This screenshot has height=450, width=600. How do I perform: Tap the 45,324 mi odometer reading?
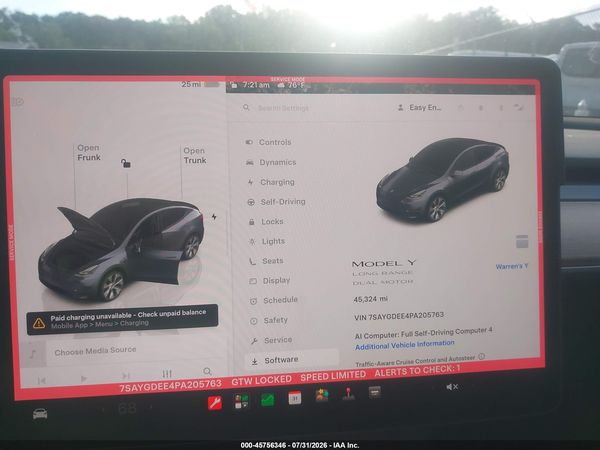pyautogui.click(x=370, y=299)
